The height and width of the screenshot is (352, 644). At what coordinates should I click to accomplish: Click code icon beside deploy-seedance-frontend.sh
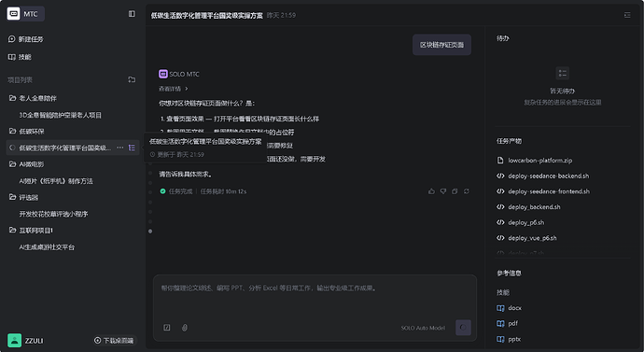500,191
